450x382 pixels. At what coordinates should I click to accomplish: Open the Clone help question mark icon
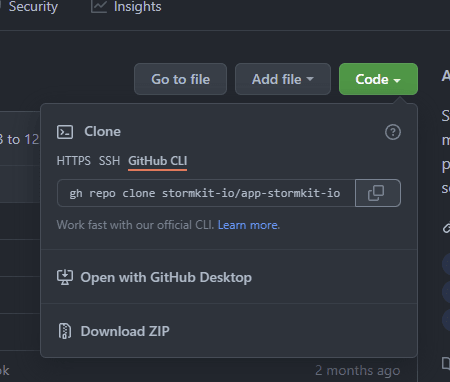(x=393, y=132)
